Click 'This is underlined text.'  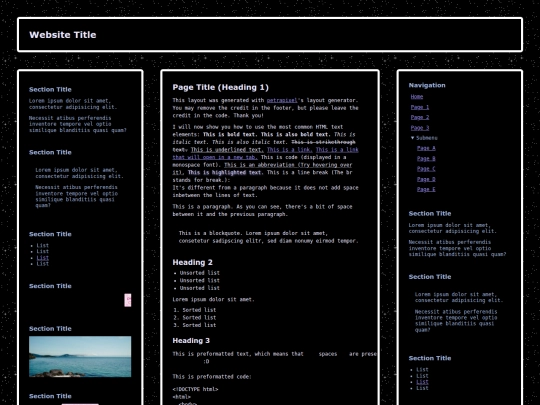click(x=227, y=149)
